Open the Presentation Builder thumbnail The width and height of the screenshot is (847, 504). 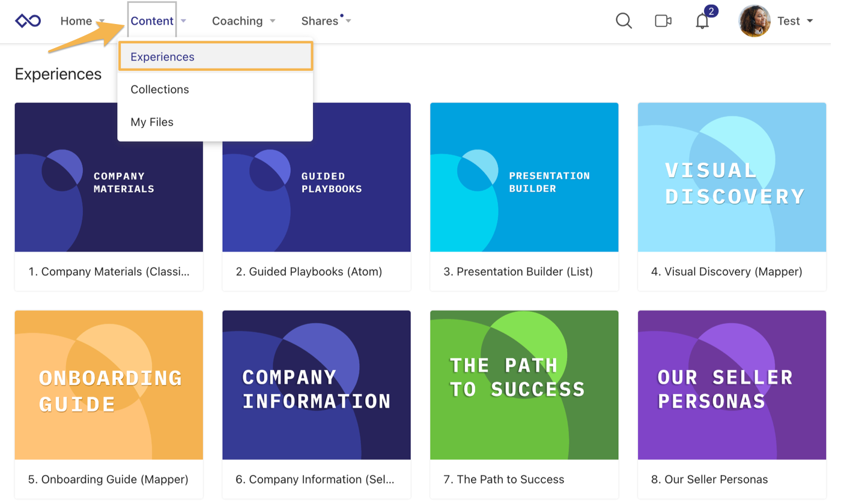click(x=524, y=177)
